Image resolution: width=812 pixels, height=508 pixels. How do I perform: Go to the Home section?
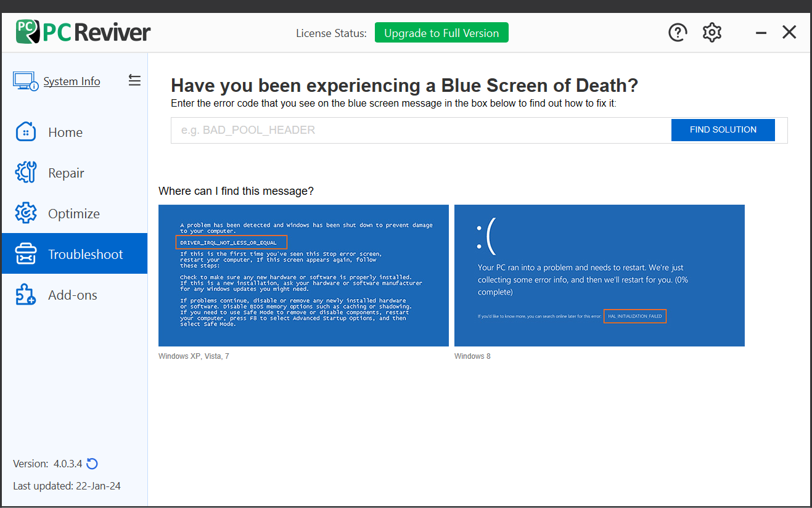coord(75,132)
